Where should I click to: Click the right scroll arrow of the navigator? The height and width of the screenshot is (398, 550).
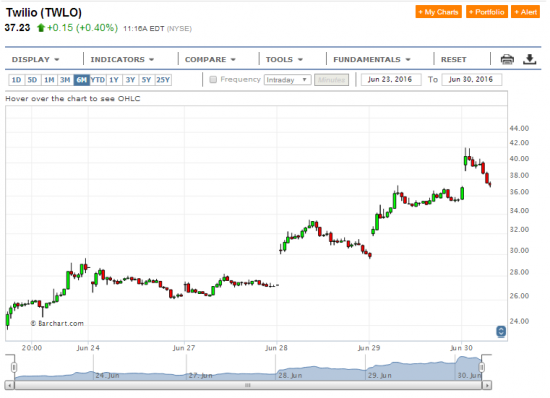[x=487, y=385]
